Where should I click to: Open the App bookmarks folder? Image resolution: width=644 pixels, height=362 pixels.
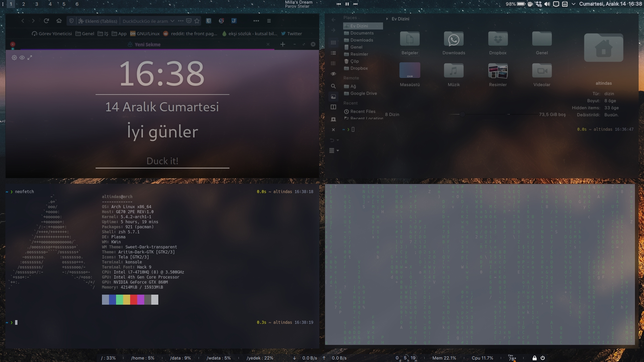(119, 34)
